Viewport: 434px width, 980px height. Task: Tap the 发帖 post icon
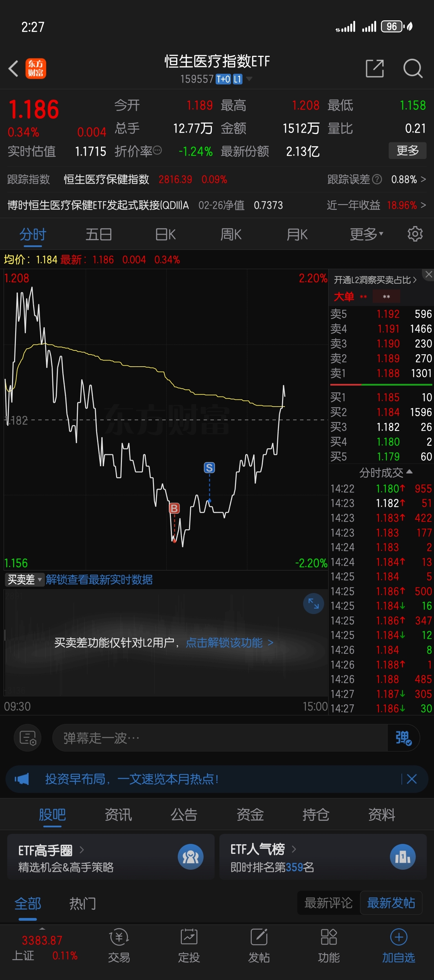click(x=259, y=946)
